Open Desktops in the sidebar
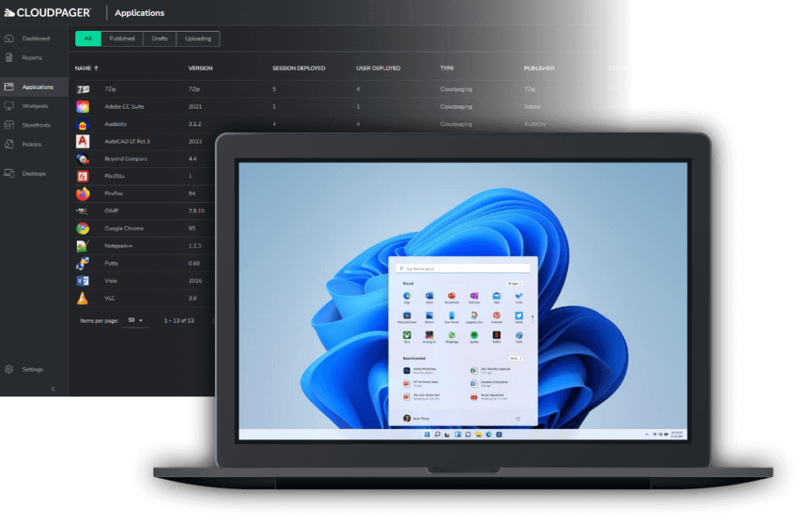This screenshot has height=524, width=812. (25, 174)
